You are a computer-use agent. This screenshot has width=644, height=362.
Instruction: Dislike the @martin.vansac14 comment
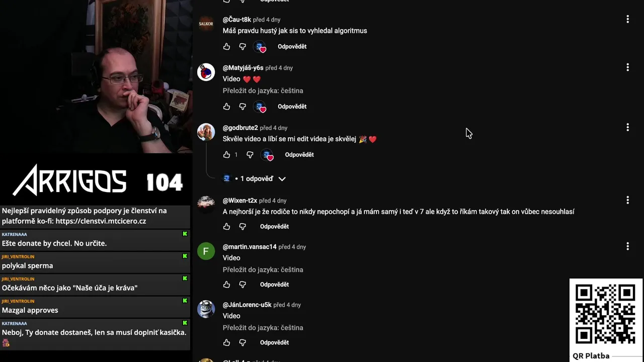click(243, 285)
